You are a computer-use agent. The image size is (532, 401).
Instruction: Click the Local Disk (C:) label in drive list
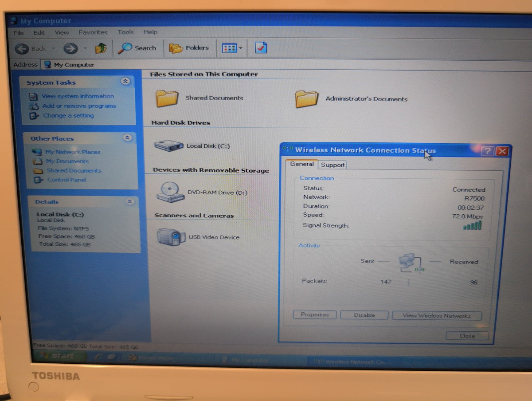click(x=208, y=146)
